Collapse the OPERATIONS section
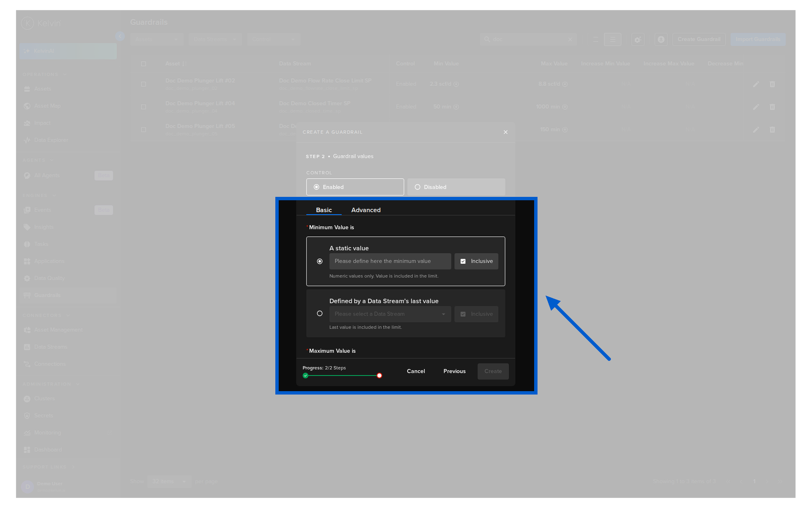 44,75
